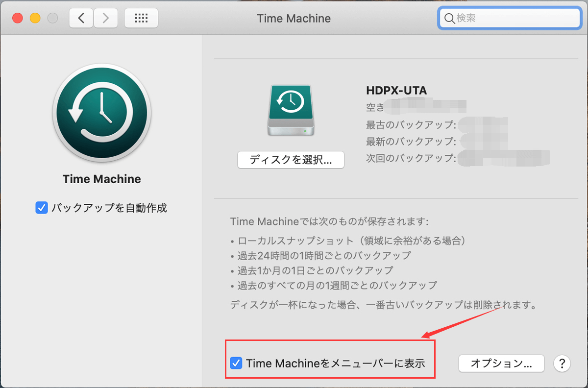
Task: Show all preferences via grid icon
Action: [141, 18]
